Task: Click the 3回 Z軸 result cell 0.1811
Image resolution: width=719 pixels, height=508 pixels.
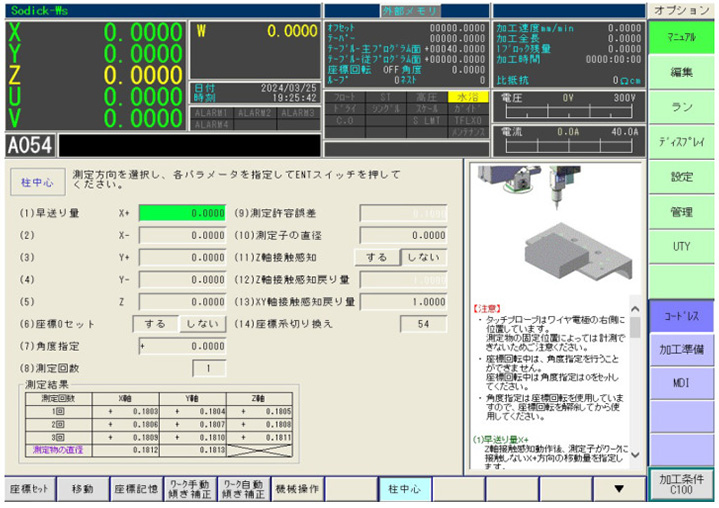Action: pyautogui.click(x=259, y=437)
